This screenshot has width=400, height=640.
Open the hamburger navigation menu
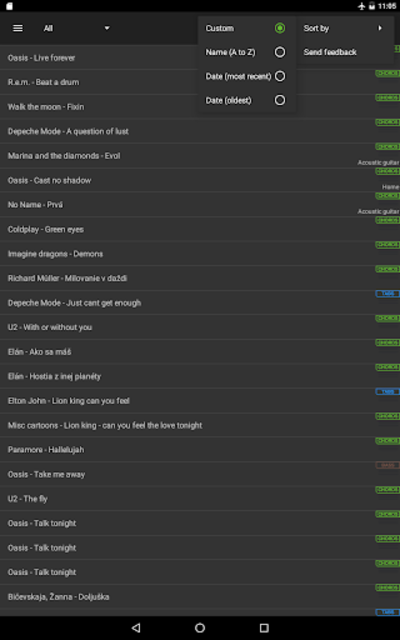[18, 28]
